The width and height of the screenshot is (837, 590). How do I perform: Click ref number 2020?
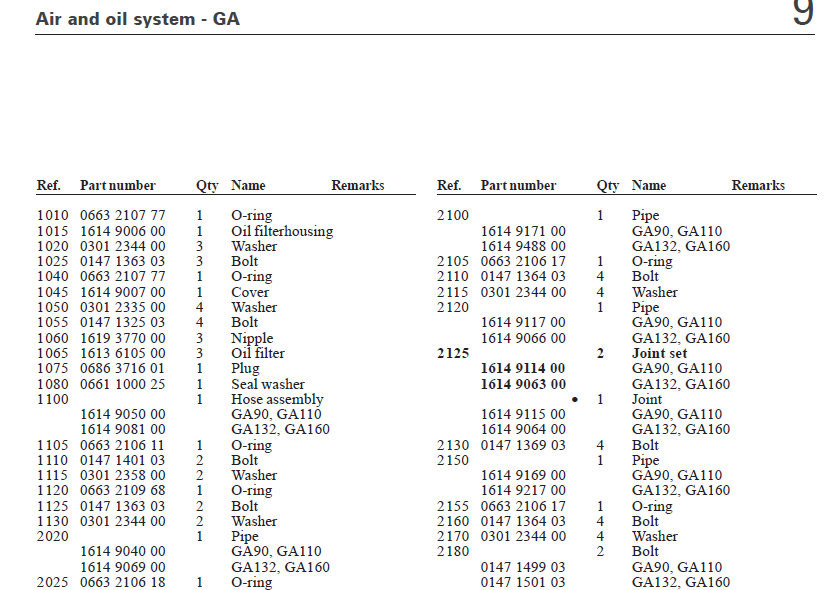click(52, 536)
